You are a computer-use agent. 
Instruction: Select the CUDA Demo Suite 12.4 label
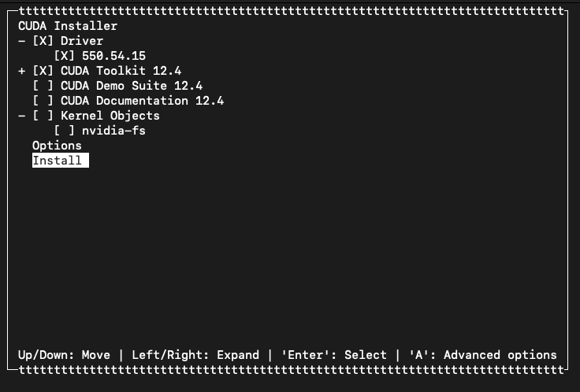coord(132,86)
